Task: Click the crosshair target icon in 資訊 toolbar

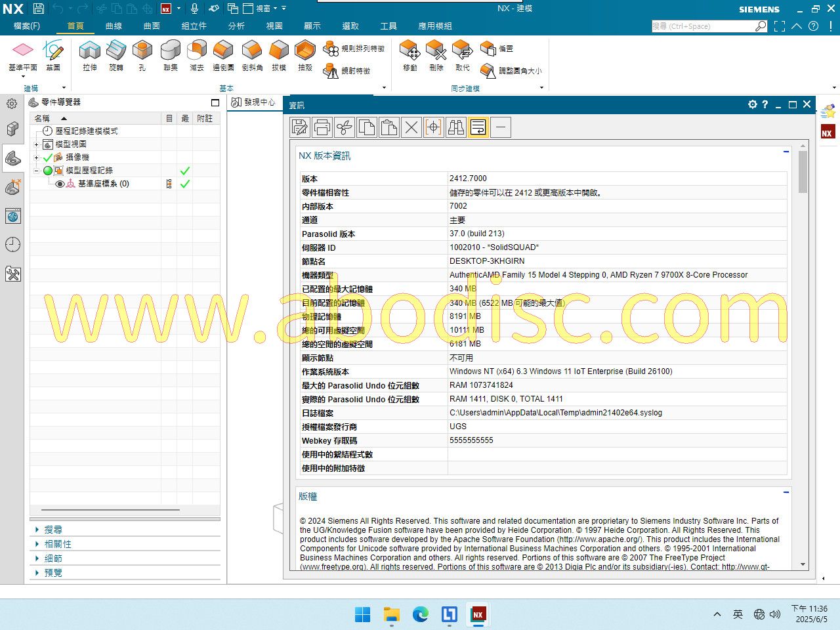Action: click(434, 127)
